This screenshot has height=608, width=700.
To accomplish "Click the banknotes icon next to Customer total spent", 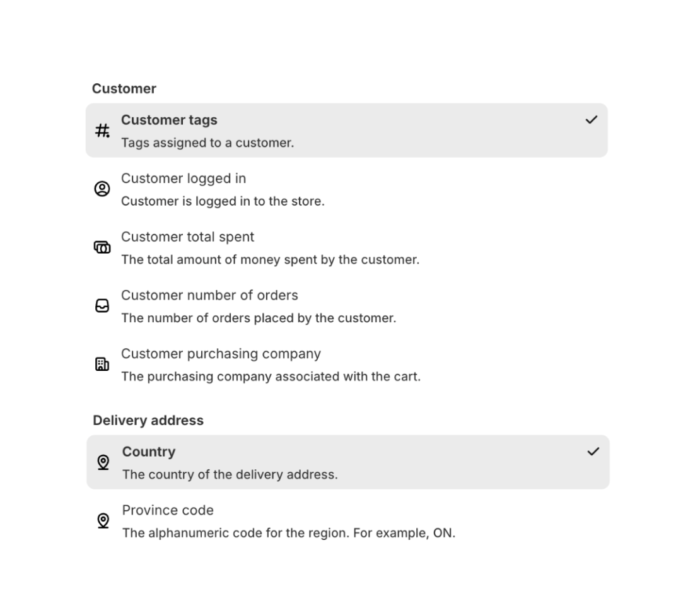I will 102,247.
